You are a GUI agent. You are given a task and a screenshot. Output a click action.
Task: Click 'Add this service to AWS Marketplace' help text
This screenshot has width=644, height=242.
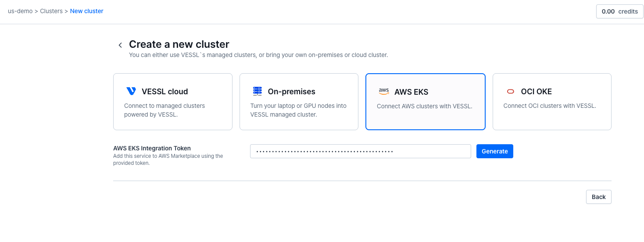tap(168, 159)
